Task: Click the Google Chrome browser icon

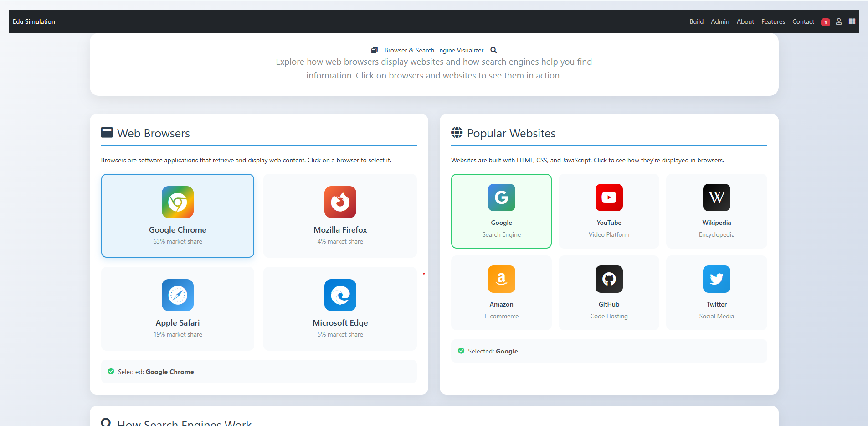Action: click(178, 202)
